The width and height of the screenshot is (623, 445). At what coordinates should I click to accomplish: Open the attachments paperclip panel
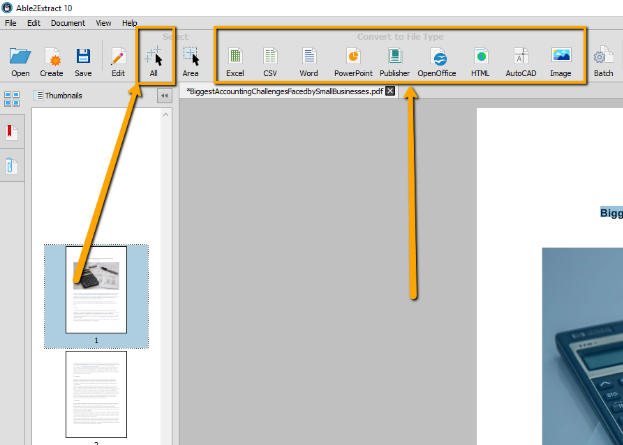12,166
